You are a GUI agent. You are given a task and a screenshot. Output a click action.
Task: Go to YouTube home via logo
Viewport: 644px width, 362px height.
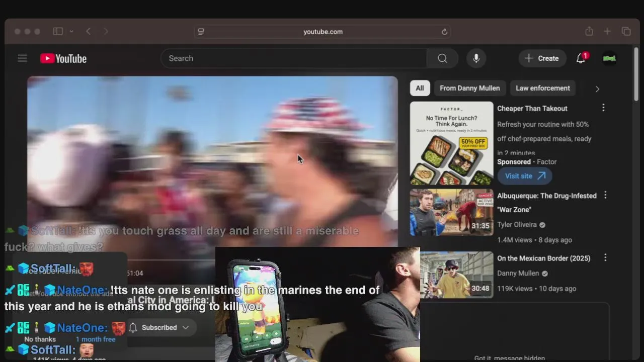[63, 59]
